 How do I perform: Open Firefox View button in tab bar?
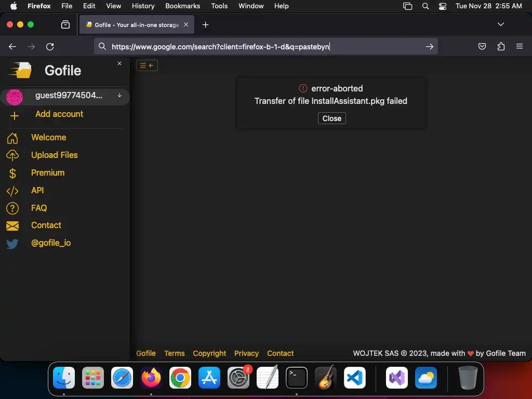coord(65,24)
